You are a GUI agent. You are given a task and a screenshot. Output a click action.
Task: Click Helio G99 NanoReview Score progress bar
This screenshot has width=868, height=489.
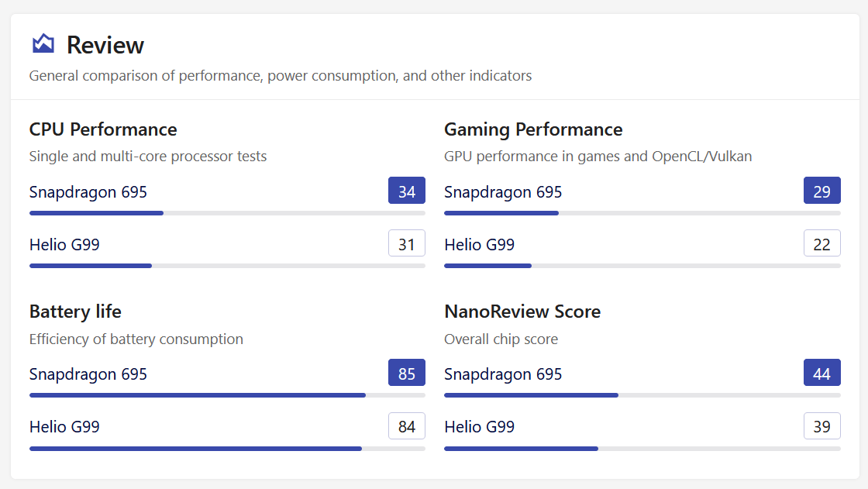pyautogui.click(x=642, y=449)
